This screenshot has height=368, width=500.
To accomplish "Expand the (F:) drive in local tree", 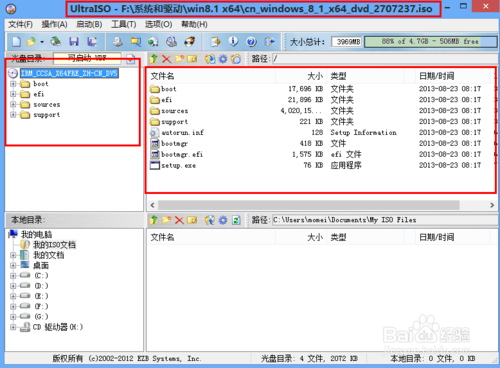I will pyautogui.click(x=13, y=306).
